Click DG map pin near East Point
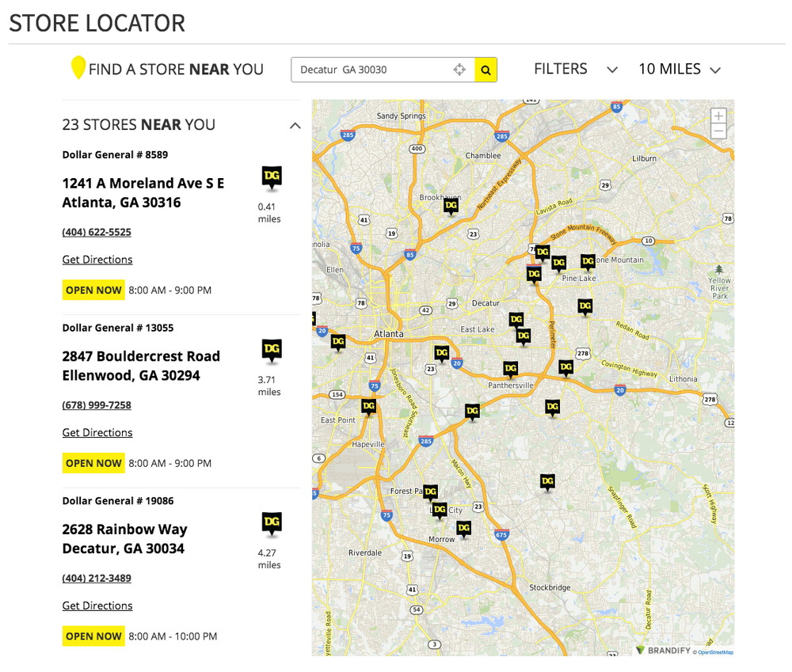 coord(369,406)
